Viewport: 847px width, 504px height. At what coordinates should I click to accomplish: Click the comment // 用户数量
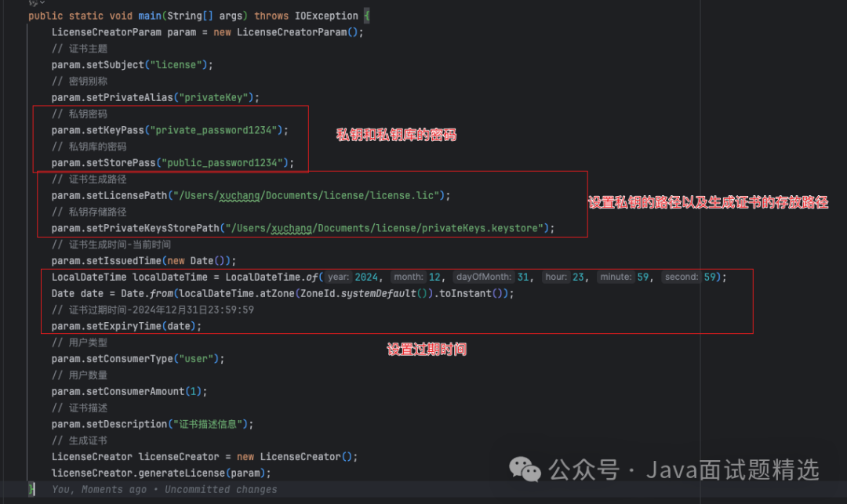[79, 375]
